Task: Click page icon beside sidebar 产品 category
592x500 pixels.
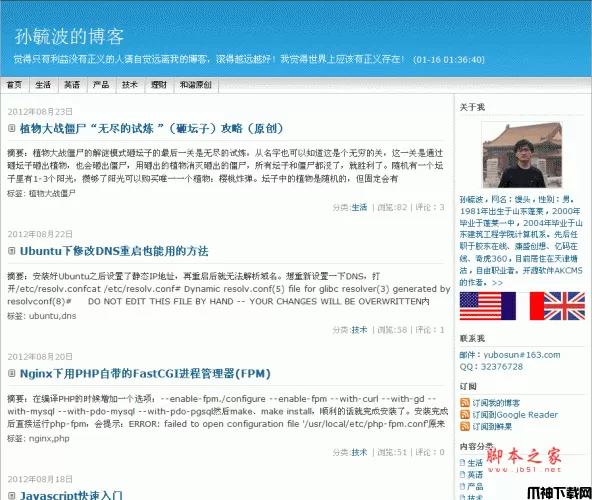Action: click(x=462, y=486)
